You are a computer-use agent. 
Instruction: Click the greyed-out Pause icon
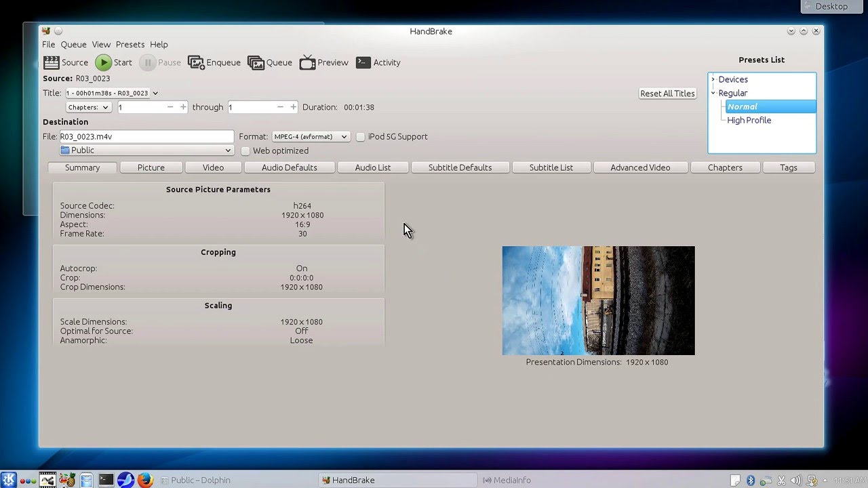(147, 62)
